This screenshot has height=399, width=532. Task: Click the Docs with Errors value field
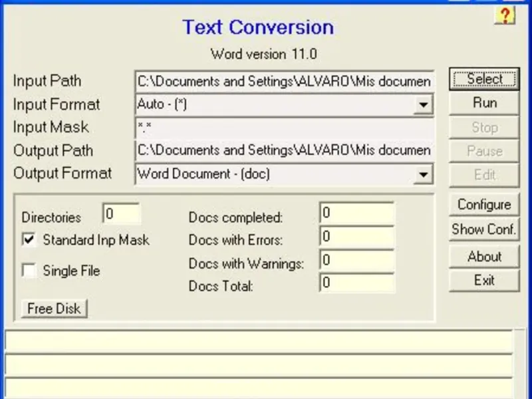pyautogui.click(x=357, y=236)
